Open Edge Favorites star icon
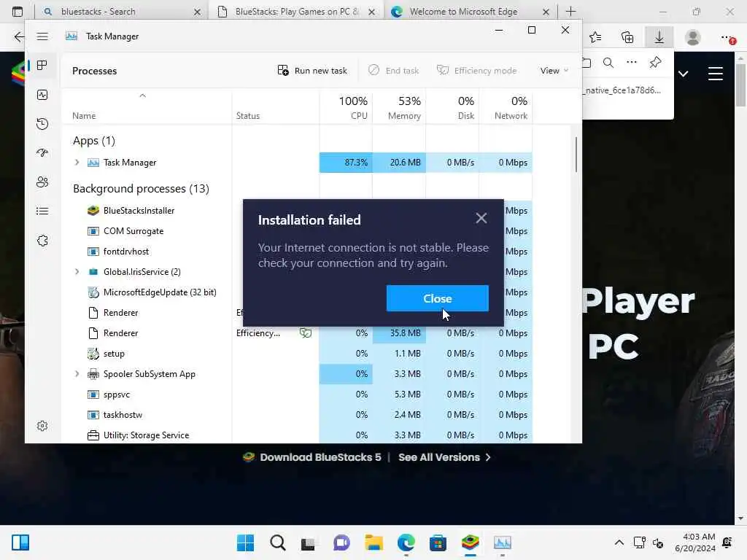 point(595,37)
